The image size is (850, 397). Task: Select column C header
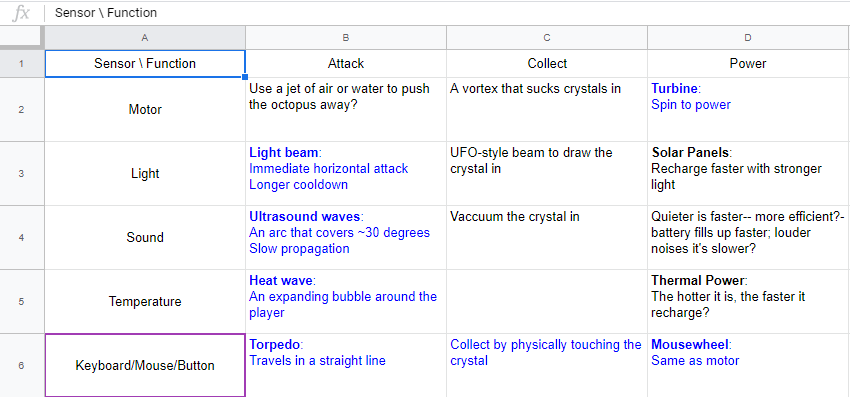[x=546, y=37]
